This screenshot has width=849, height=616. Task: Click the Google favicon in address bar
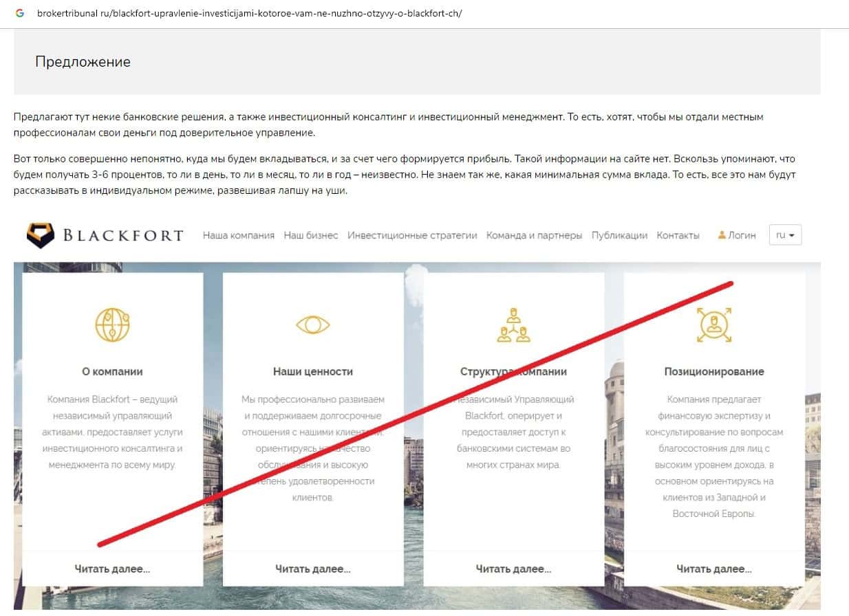click(19, 13)
